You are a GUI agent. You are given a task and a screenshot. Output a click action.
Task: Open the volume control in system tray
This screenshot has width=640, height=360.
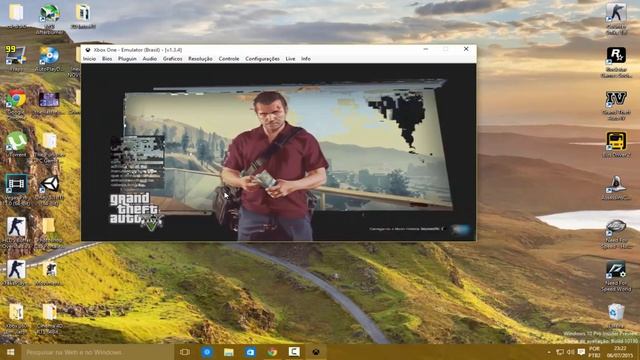tap(571, 352)
